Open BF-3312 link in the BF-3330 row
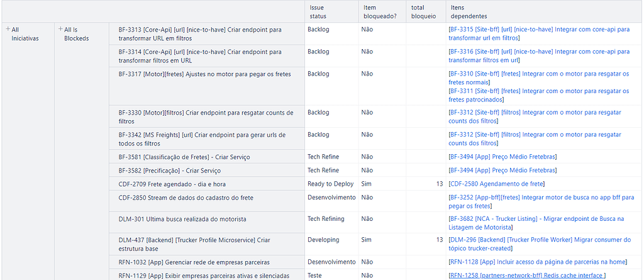The width and height of the screenshot is (644, 280). click(x=535, y=116)
